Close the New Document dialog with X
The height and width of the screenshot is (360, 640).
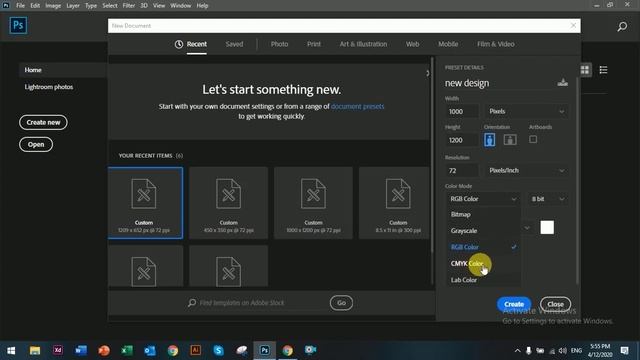click(573, 25)
